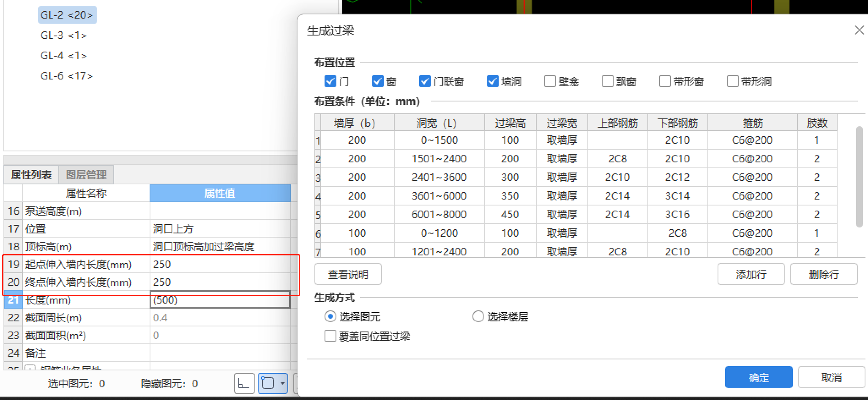This screenshot has height=400, width=868.
Task: Click 过梁高 cell 450
Action: point(510,214)
